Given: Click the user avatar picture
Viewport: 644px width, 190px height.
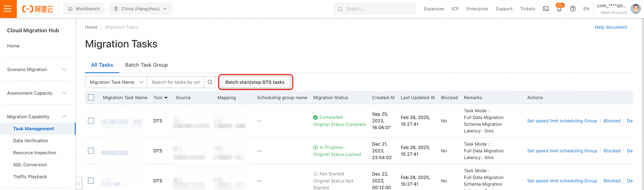Looking at the screenshot, I should (636, 9).
